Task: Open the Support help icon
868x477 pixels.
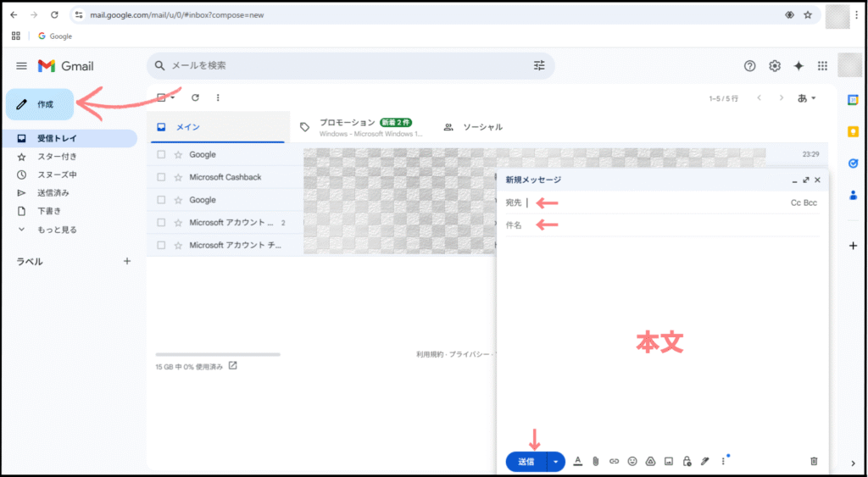Action: (749, 66)
